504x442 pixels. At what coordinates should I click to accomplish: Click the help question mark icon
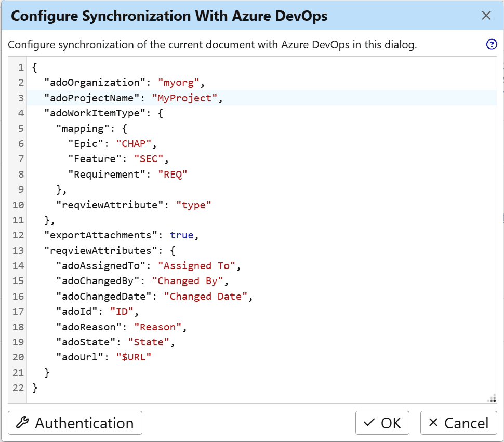(x=491, y=45)
